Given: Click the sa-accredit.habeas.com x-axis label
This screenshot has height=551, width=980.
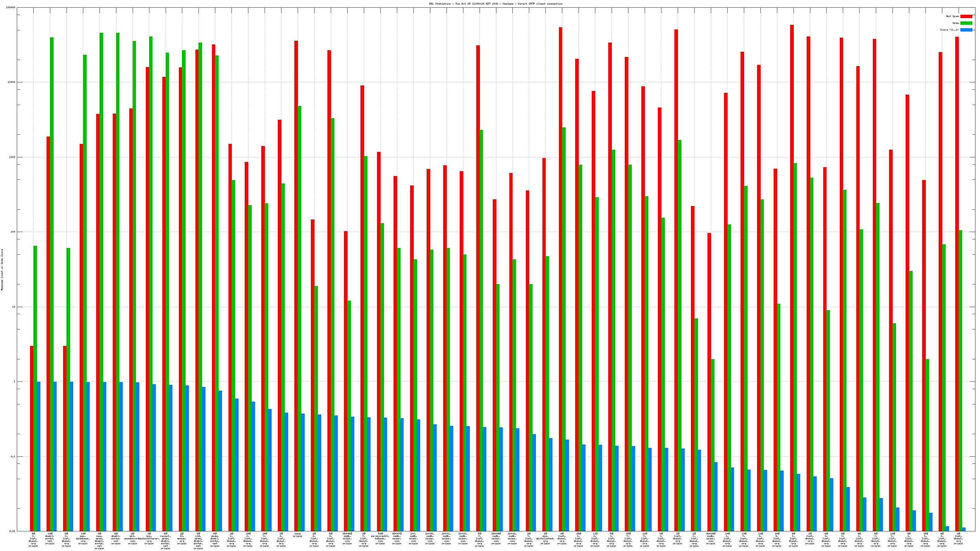Looking at the screenshot, I should coord(380,538).
